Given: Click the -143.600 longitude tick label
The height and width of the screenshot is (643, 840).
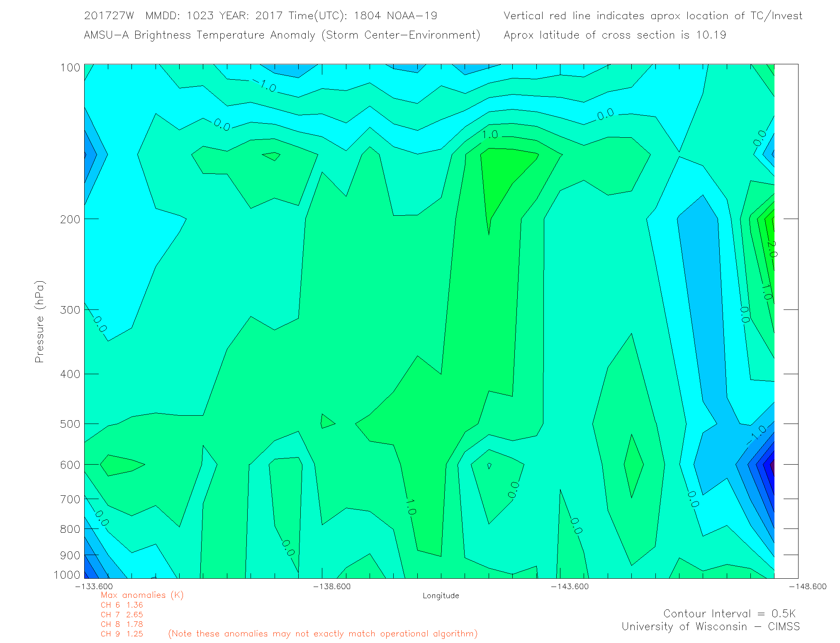Looking at the screenshot, I should tap(570, 586).
